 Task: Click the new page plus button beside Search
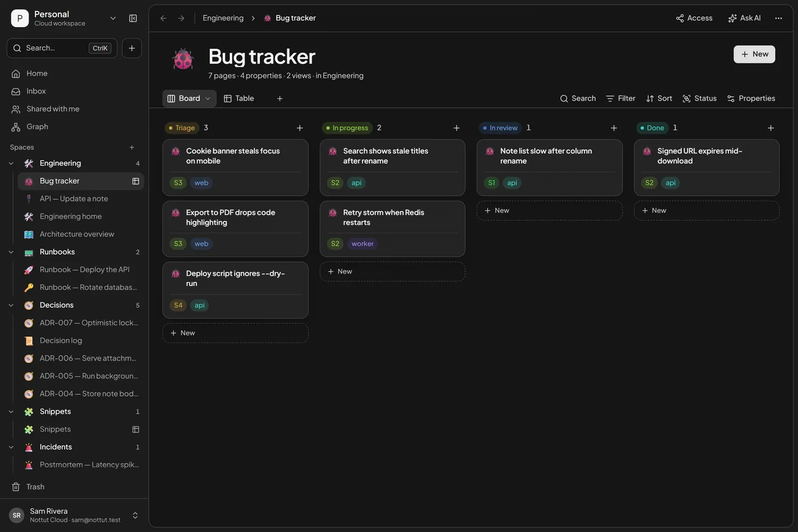tap(132, 48)
